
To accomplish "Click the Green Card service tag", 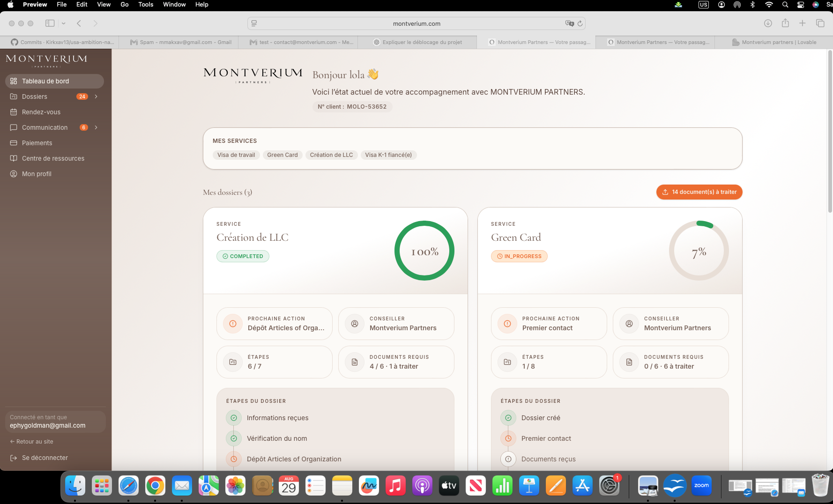I will pos(283,155).
